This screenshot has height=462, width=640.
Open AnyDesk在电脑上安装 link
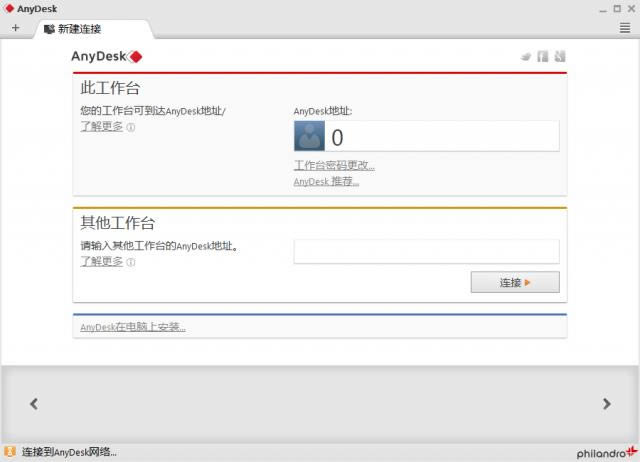(x=133, y=327)
